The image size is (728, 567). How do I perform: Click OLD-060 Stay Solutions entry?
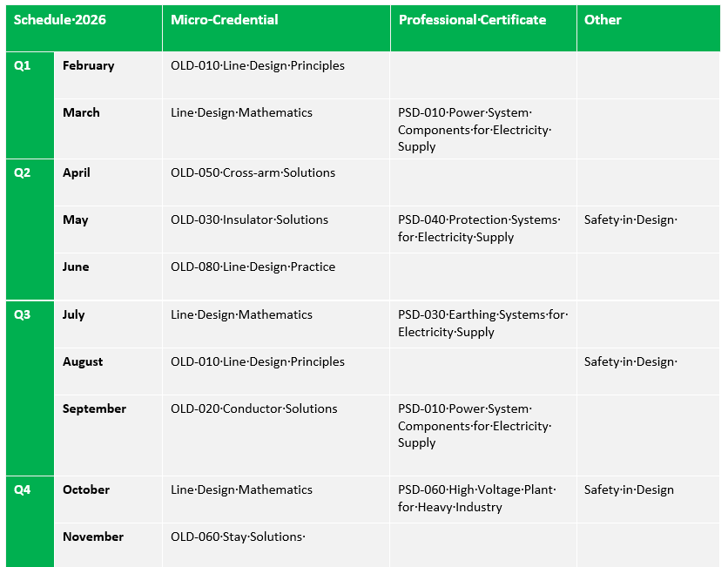tap(238, 537)
